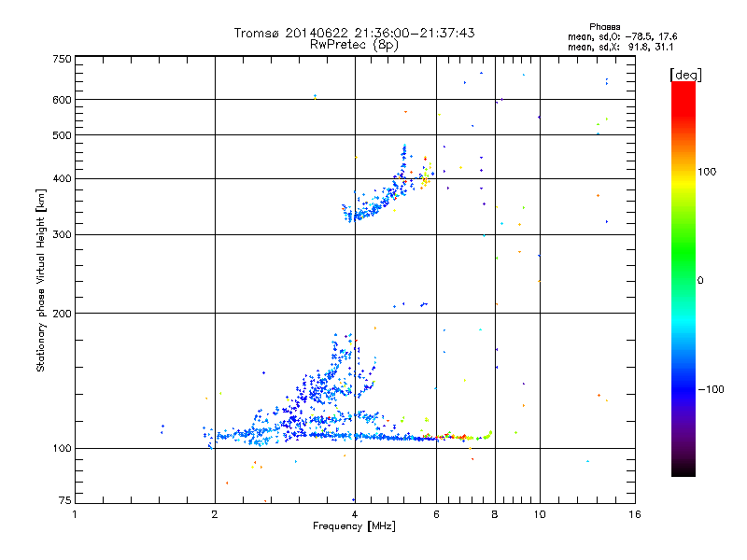Click the plot title Tromsø 20140622 21:36:00-21:37:43

354,33
